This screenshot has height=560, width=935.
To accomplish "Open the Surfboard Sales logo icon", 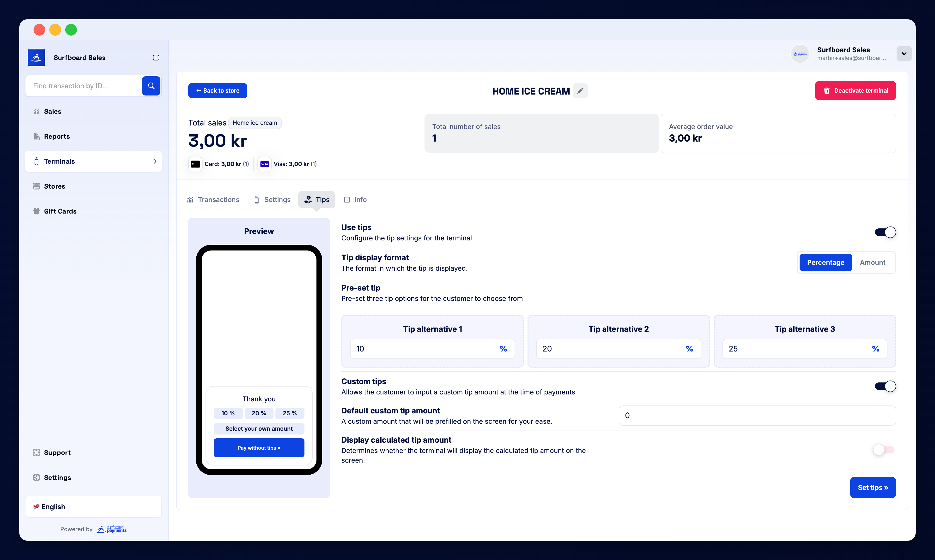I will click(36, 57).
